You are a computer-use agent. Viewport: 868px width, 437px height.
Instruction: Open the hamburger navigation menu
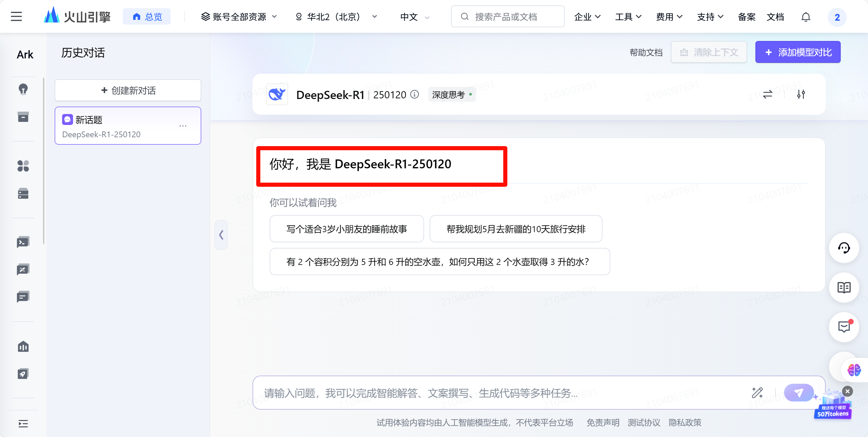pos(16,16)
